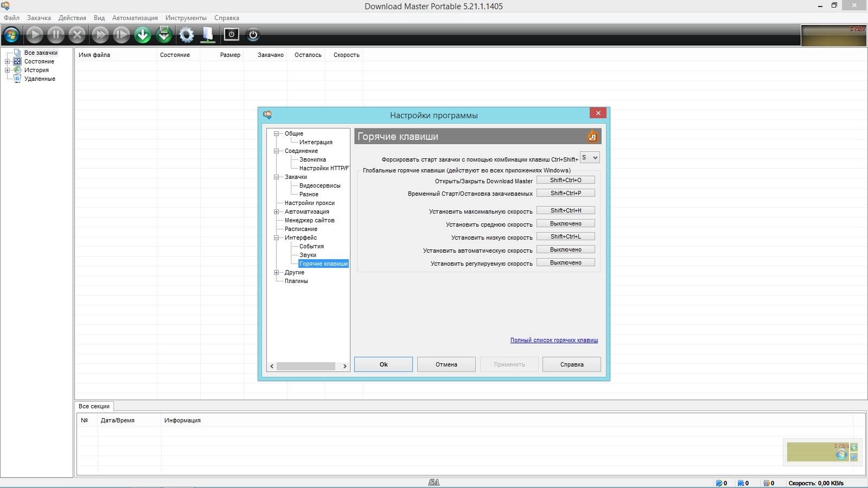
Task: Collapse the Интерфейс settings node
Action: (x=276, y=237)
